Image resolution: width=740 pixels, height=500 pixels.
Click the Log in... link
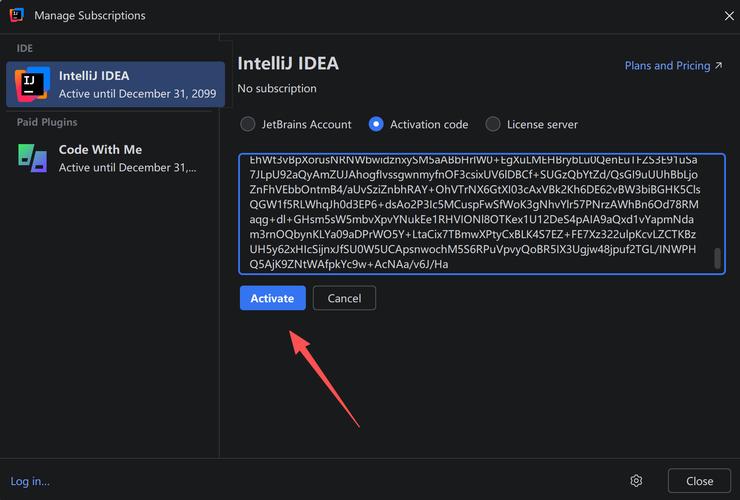tap(30, 481)
